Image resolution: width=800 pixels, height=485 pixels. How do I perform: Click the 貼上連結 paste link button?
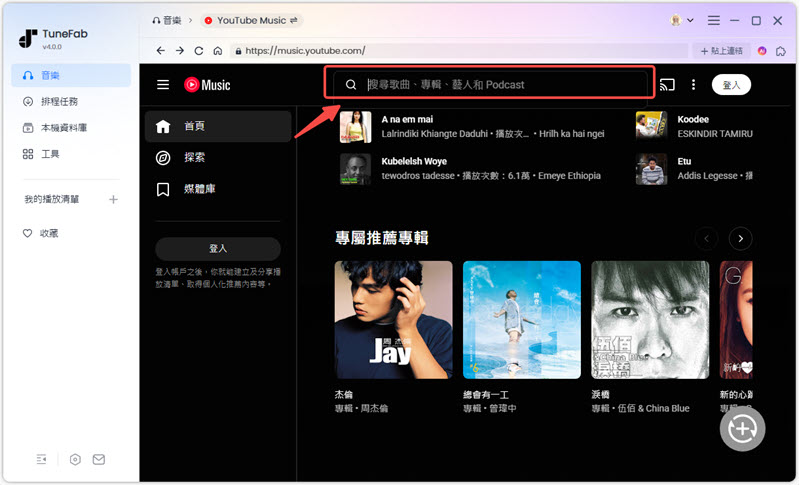(x=721, y=51)
